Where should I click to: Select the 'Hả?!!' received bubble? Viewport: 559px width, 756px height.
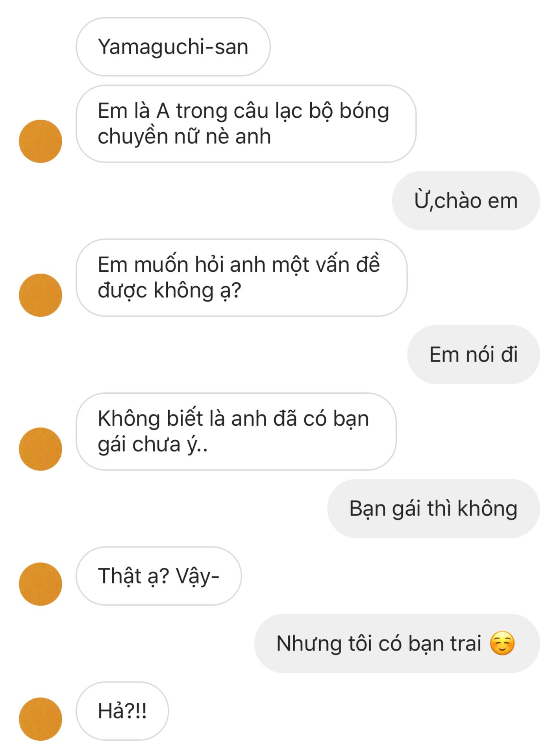pyautogui.click(x=122, y=711)
